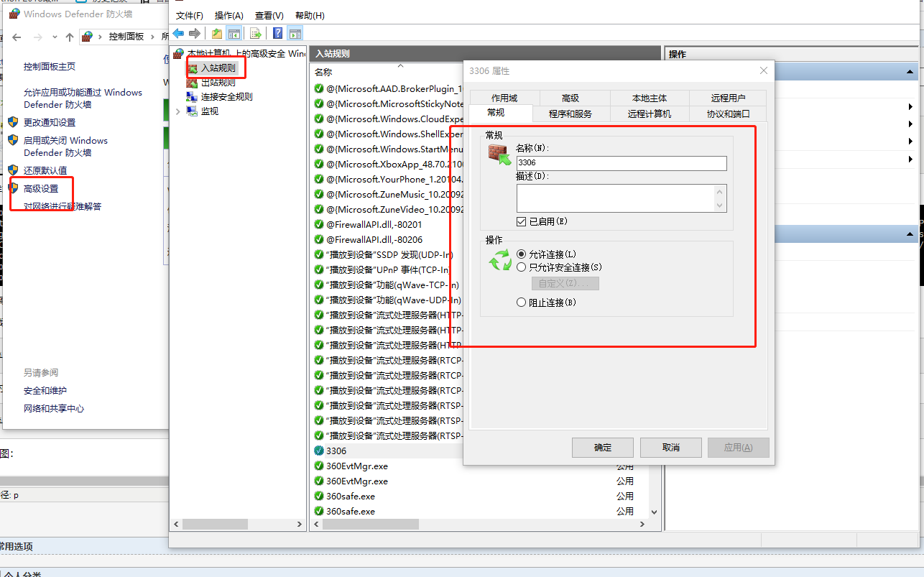Switch to the 高级 tab
Image resolution: width=924 pixels, height=577 pixels.
570,98
